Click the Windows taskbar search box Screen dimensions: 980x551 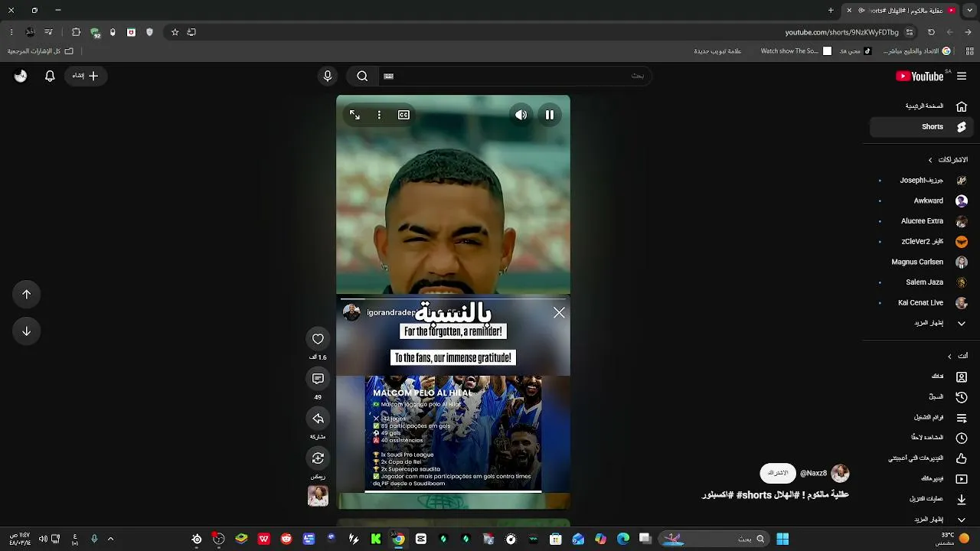pos(714,539)
